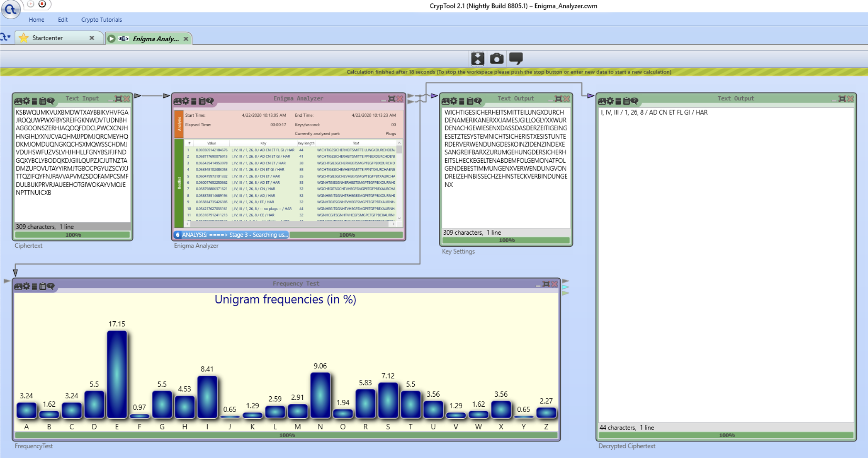
Task: Click Decrypted Ciphertext 100% progress bar
Action: tap(726, 435)
